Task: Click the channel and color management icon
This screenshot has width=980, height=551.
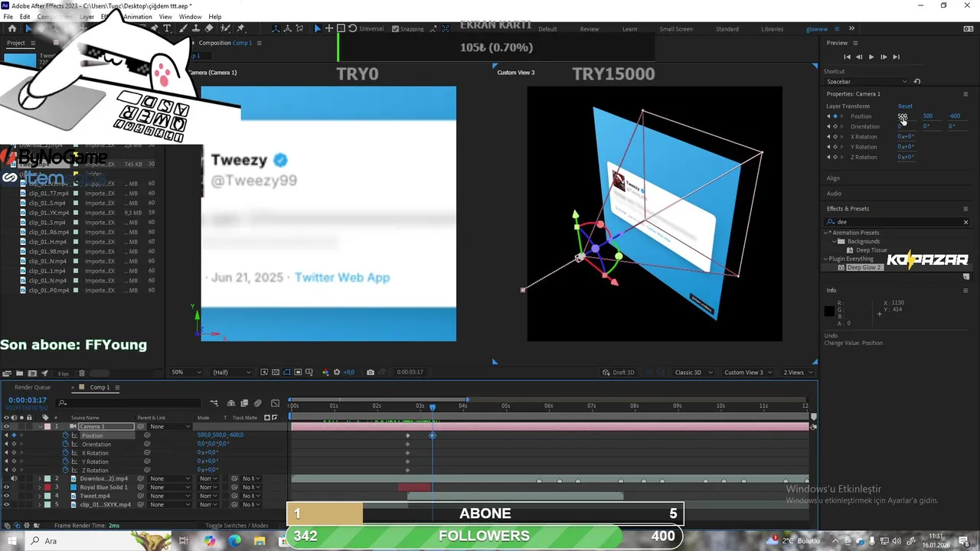Action: pos(325,373)
